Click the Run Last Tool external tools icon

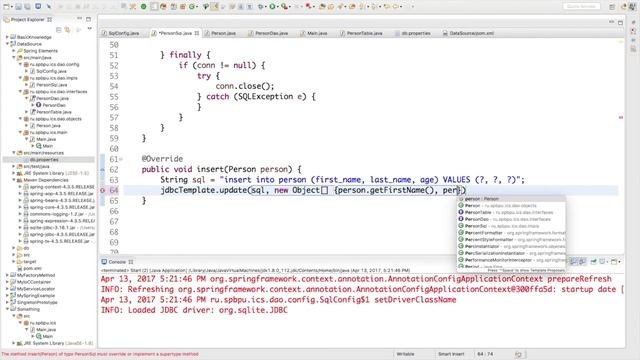click(x=284, y=7)
